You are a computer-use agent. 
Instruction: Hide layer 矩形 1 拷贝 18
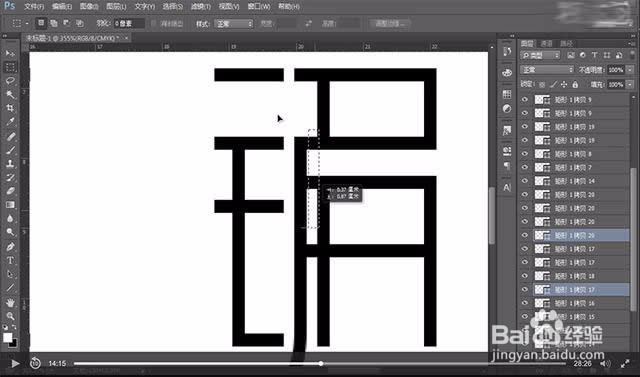(525, 276)
